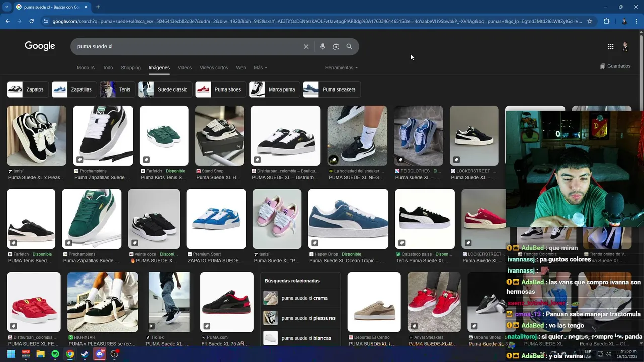Open a new browser tab

pyautogui.click(x=98, y=7)
